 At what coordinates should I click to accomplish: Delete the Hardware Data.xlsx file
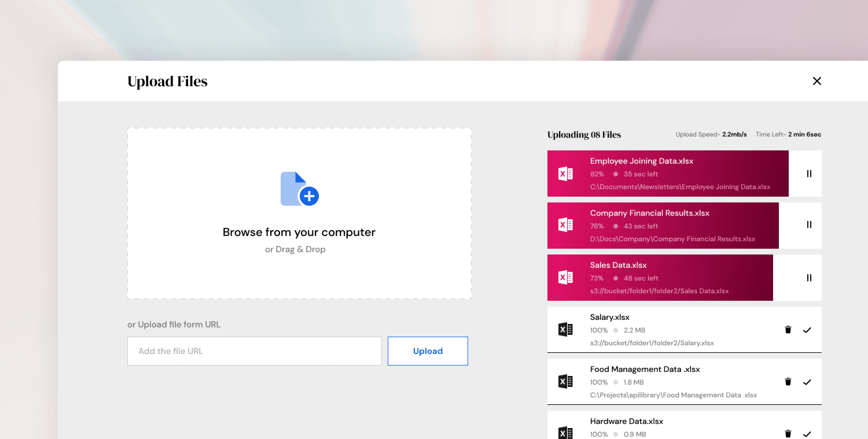tap(788, 434)
